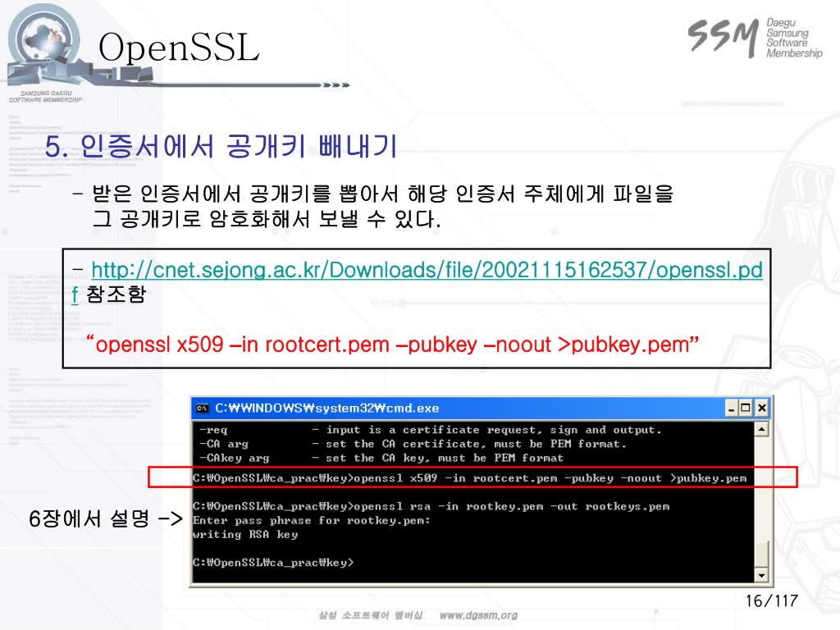Image resolution: width=840 pixels, height=630 pixels.
Task: Click the cmd window scrollbar down arrow
Action: pyautogui.click(x=761, y=575)
